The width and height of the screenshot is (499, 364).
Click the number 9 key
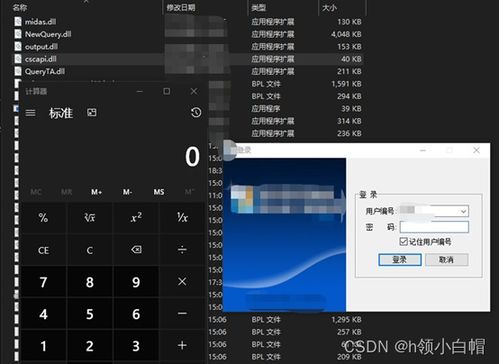click(x=136, y=282)
